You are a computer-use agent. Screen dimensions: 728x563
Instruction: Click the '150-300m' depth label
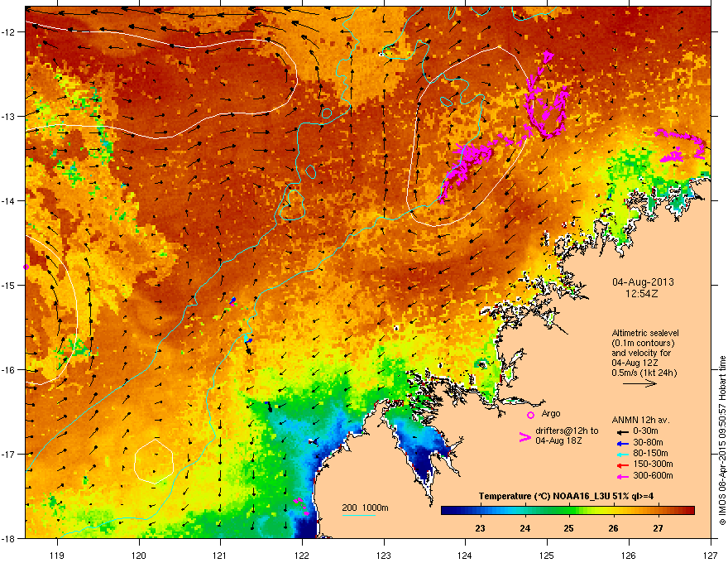tap(653, 464)
